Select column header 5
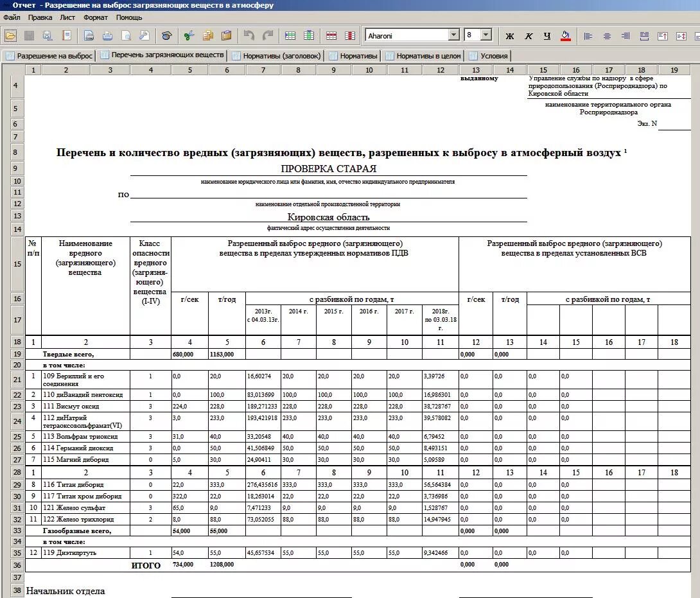Screen dimensions: 700x598 (189, 70)
